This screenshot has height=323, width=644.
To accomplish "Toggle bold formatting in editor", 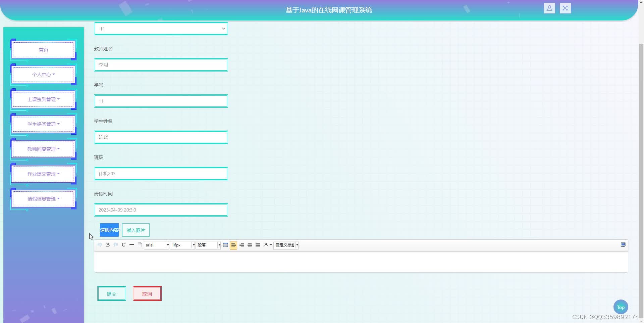I will pyautogui.click(x=108, y=245).
